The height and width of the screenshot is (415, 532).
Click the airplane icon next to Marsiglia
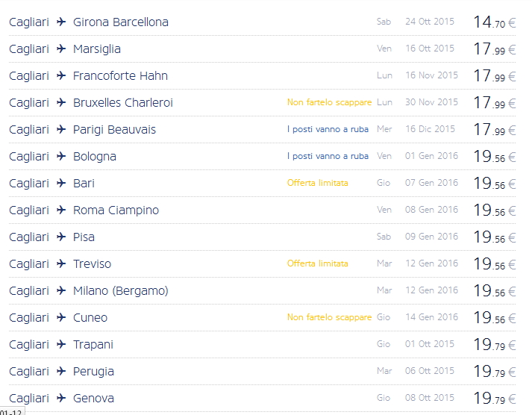click(x=61, y=49)
